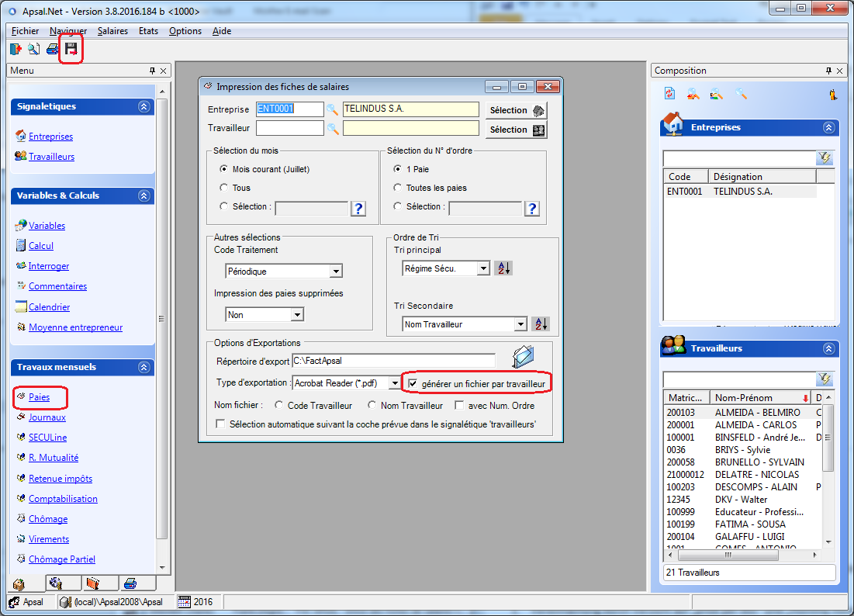854x616 pixels.
Task: Uncheck générer un fichier par travailleur
Action: click(x=413, y=383)
